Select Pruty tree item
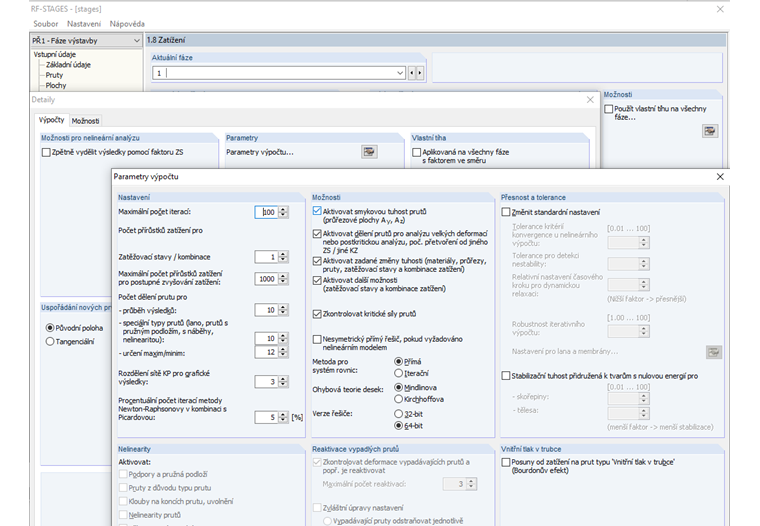Viewport: 760px width, 526px height. click(54, 75)
